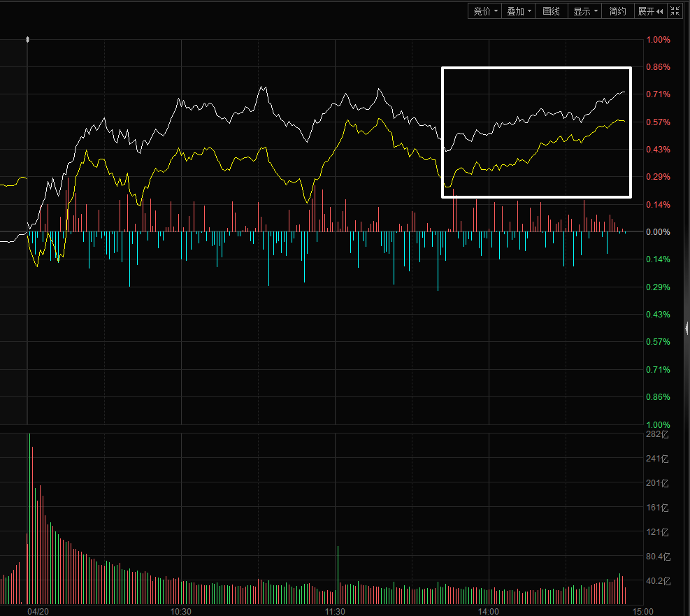The width and height of the screenshot is (690, 616).
Task: Click the 展开 expand panel button
Action: (x=650, y=11)
